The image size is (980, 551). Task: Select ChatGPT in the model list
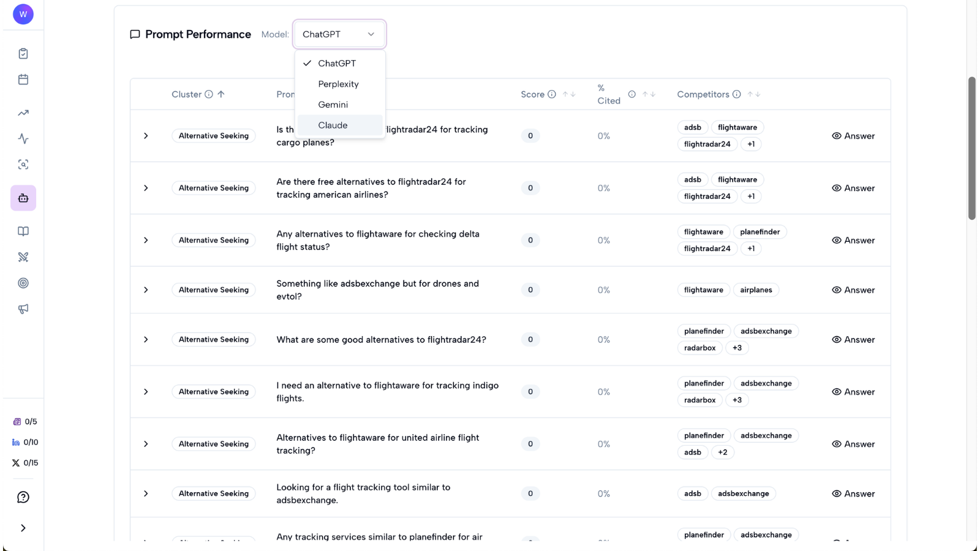[340, 63]
